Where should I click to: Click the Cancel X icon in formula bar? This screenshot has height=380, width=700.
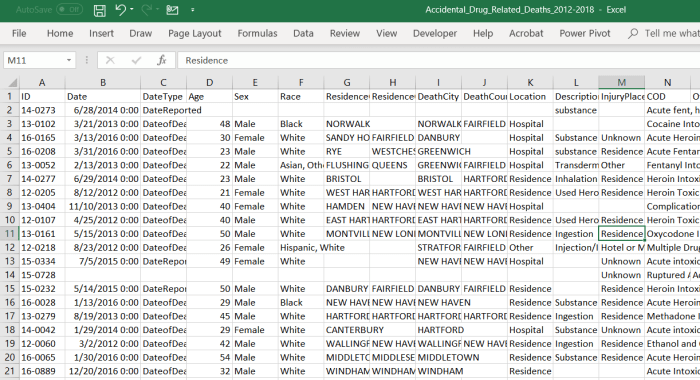(110, 60)
